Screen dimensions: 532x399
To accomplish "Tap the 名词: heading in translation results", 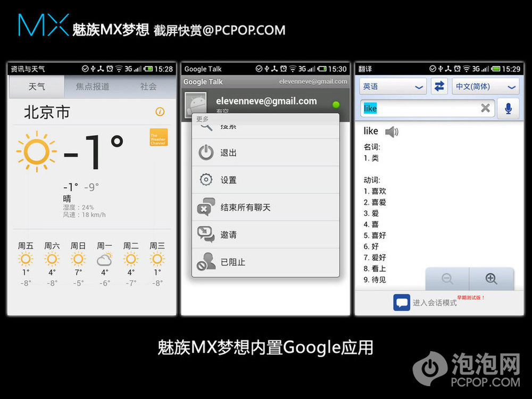I will [x=372, y=147].
